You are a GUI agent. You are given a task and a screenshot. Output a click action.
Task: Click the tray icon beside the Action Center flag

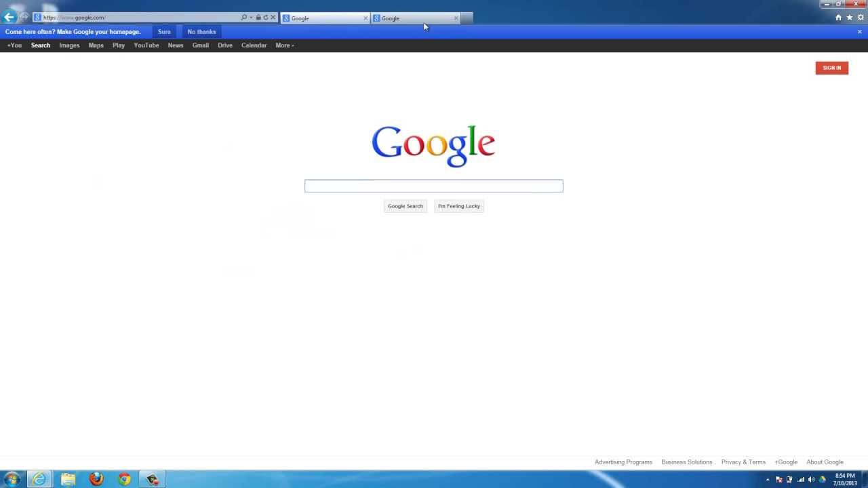click(x=789, y=480)
